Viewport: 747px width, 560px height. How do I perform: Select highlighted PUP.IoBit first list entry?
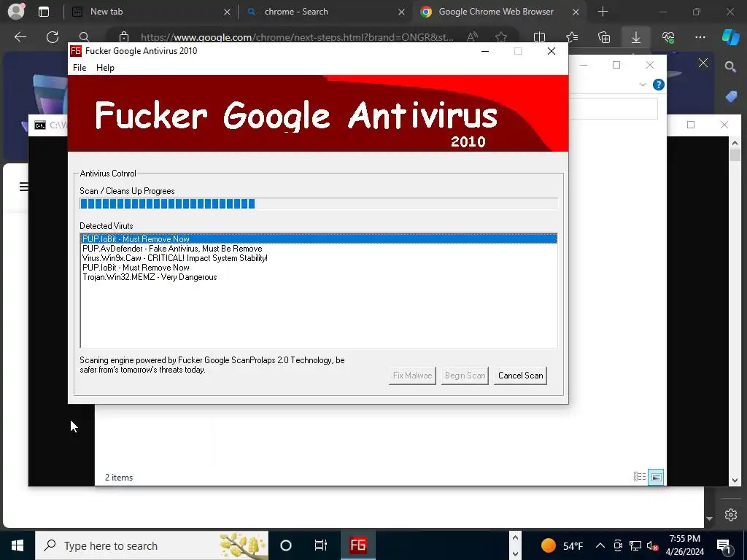319,239
